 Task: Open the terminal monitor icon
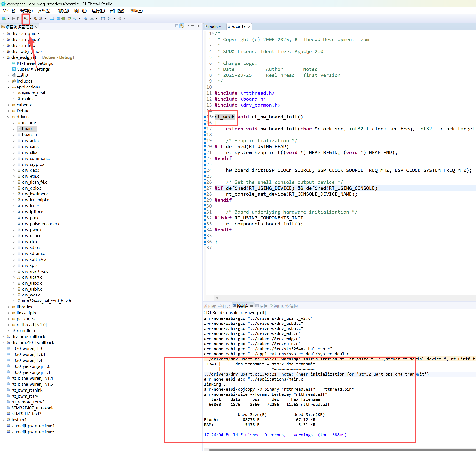click(52, 18)
